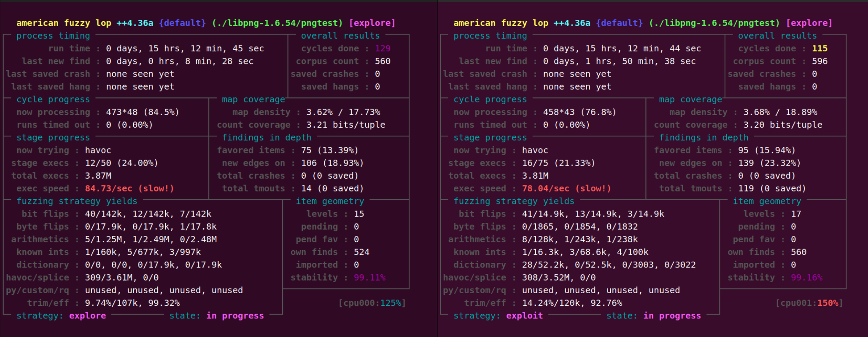
Task: Select dictionary "28/52.2k, 0/52.5k, 0/3003, 0/3022"
Action: [x=609, y=265]
